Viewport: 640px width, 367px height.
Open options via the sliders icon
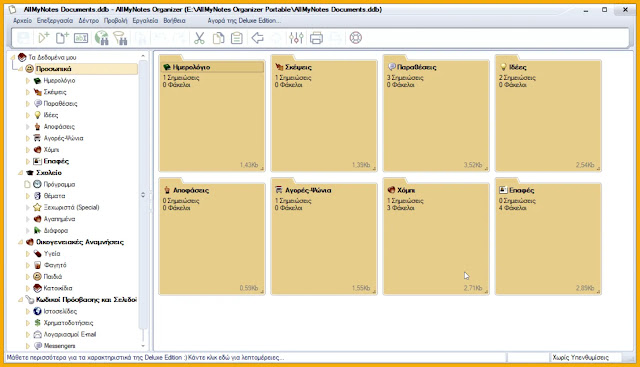point(296,38)
